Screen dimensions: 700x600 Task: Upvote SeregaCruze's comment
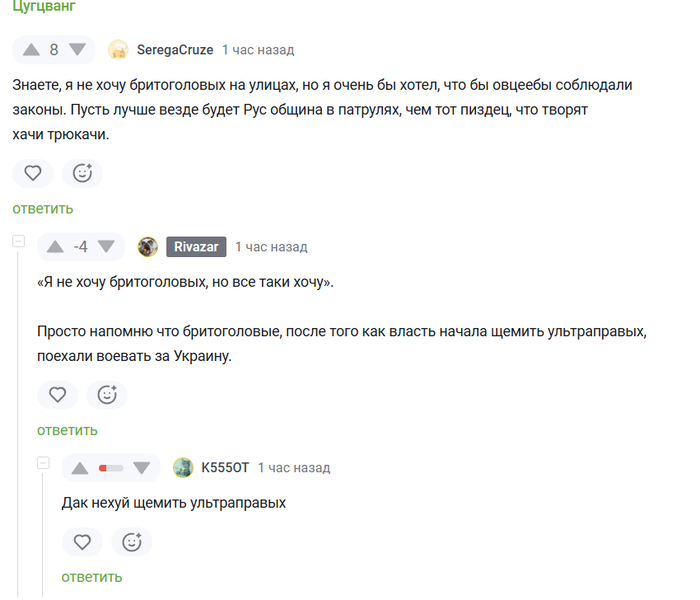pyautogui.click(x=31, y=50)
